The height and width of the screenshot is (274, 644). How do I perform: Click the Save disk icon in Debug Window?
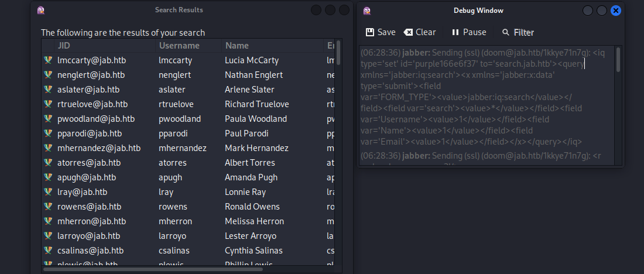(370, 33)
